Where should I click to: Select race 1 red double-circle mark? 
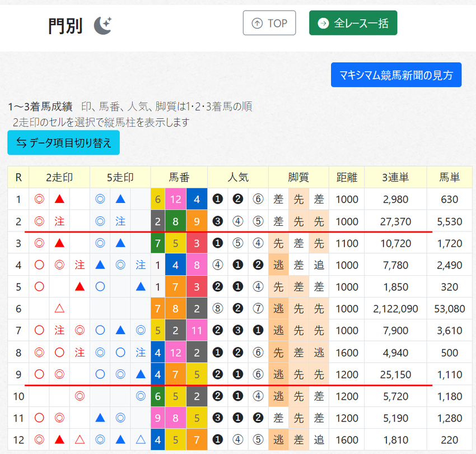[x=39, y=199]
